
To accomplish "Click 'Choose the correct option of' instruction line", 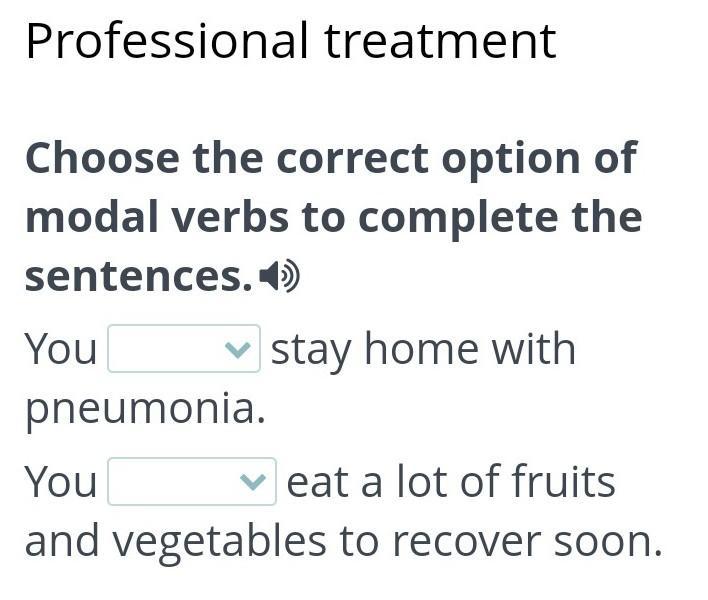I will pyautogui.click(x=330, y=158).
